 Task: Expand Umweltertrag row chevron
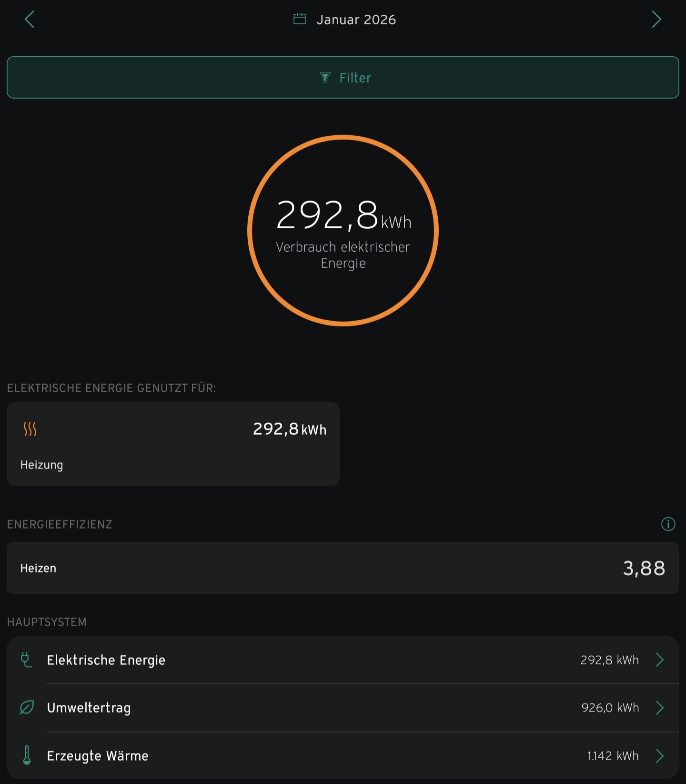coord(660,708)
